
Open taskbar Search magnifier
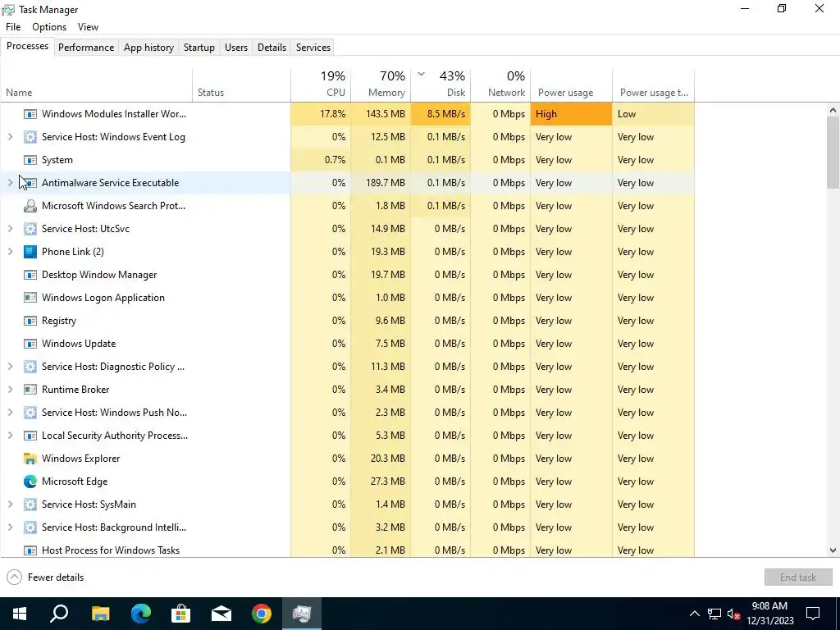[x=59, y=614]
